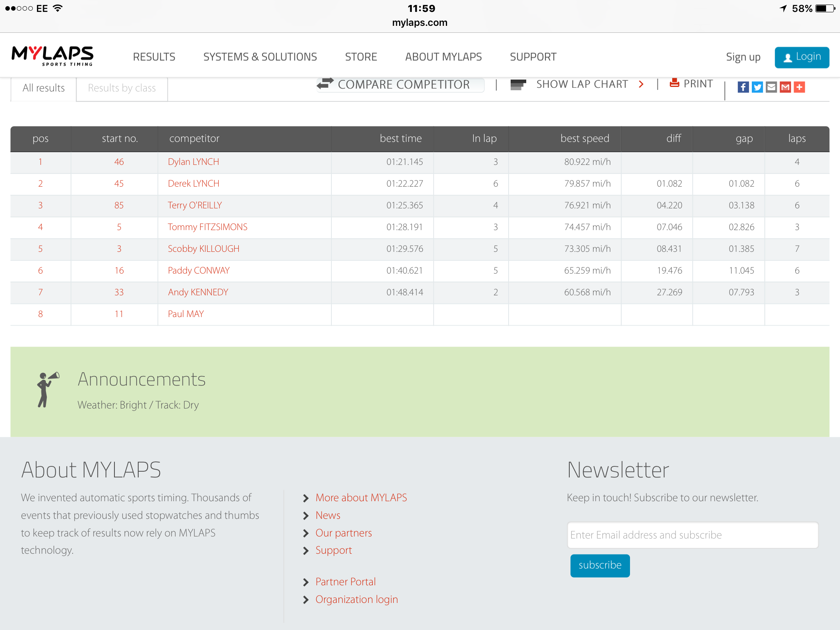The height and width of the screenshot is (630, 840).
Task: Focus the newsletter email input field
Action: [x=693, y=535]
